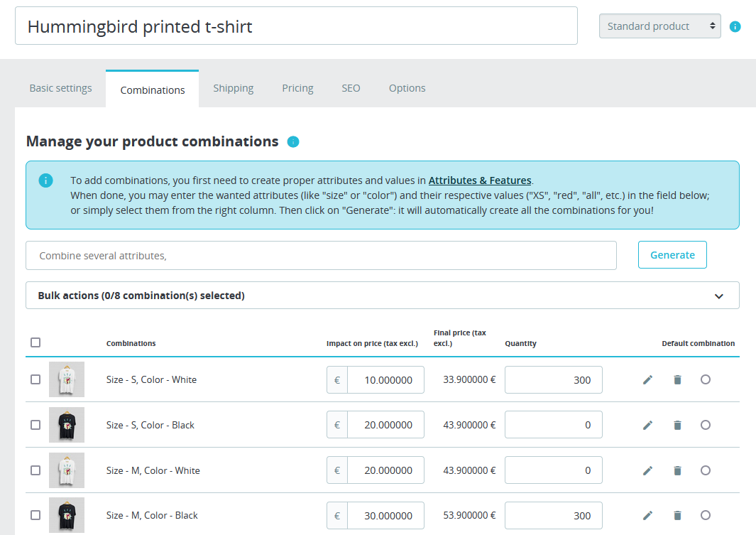Switch to the Pricing tab
This screenshot has height=535, width=756.
[297, 88]
